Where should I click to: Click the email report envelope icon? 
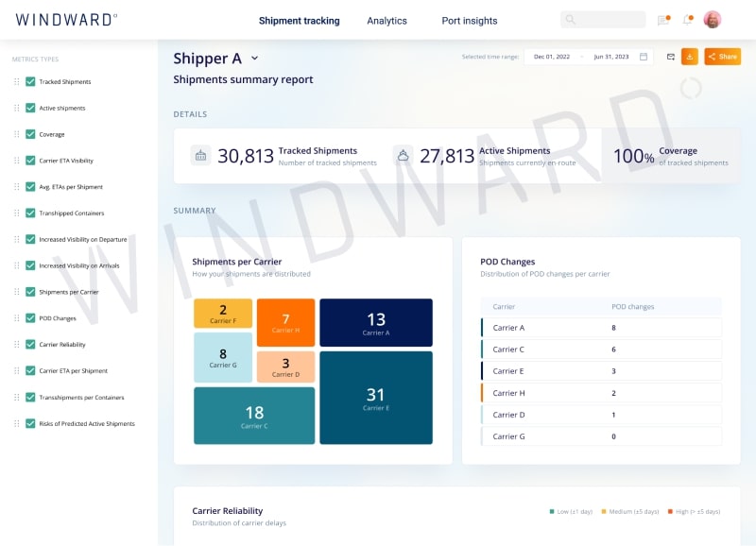(670, 57)
